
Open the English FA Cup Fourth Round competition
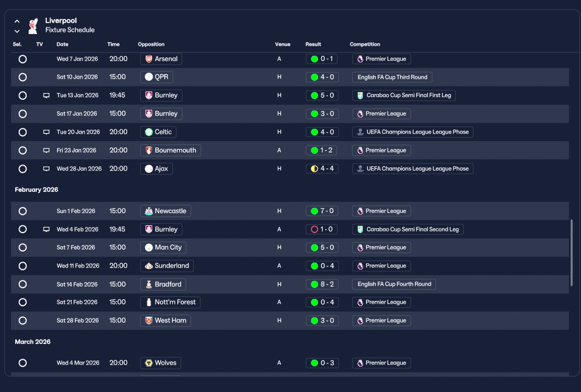(394, 284)
